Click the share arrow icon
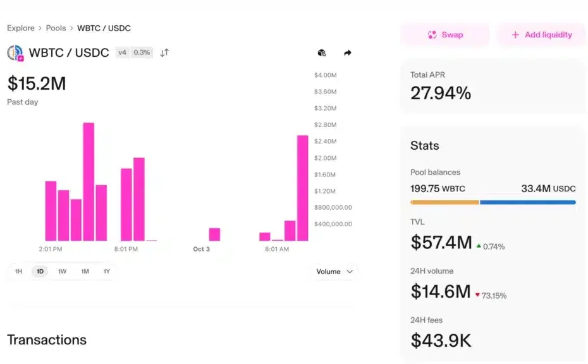588x364 pixels. [x=347, y=53]
